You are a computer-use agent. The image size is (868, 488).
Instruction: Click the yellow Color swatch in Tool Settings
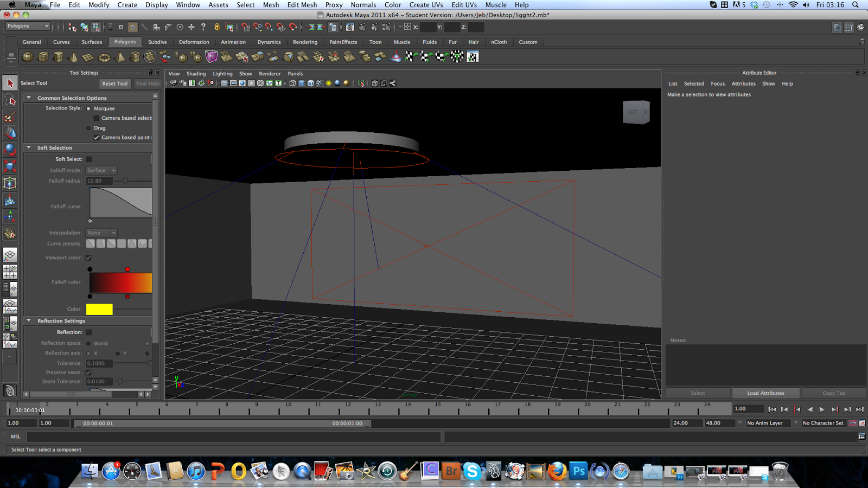pos(100,309)
